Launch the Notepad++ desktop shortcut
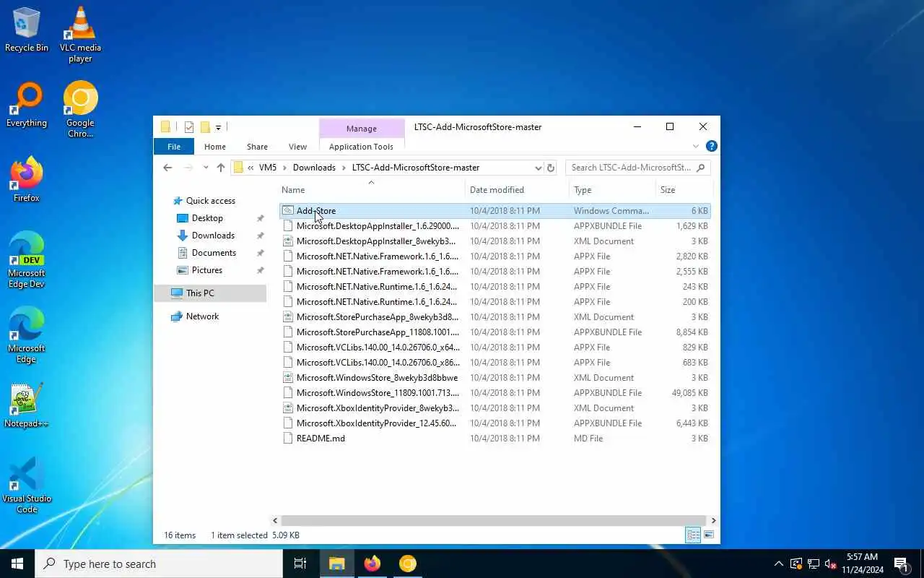Image resolution: width=924 pixels, height=578 pixels. tap(27, 406)
